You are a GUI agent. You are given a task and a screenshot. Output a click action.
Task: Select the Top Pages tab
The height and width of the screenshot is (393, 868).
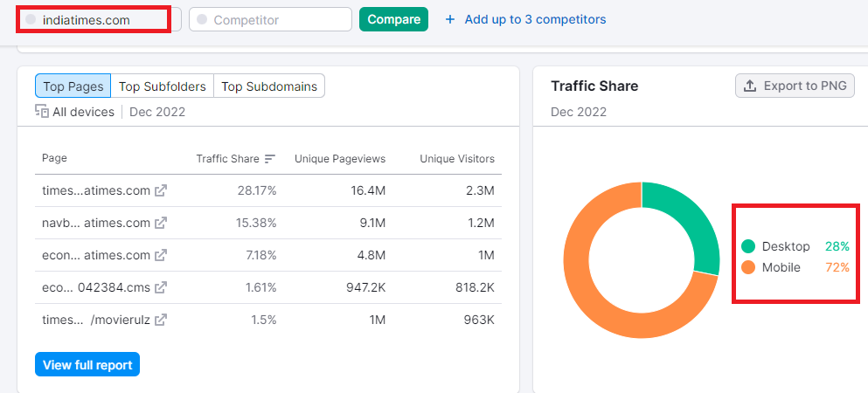73,86
